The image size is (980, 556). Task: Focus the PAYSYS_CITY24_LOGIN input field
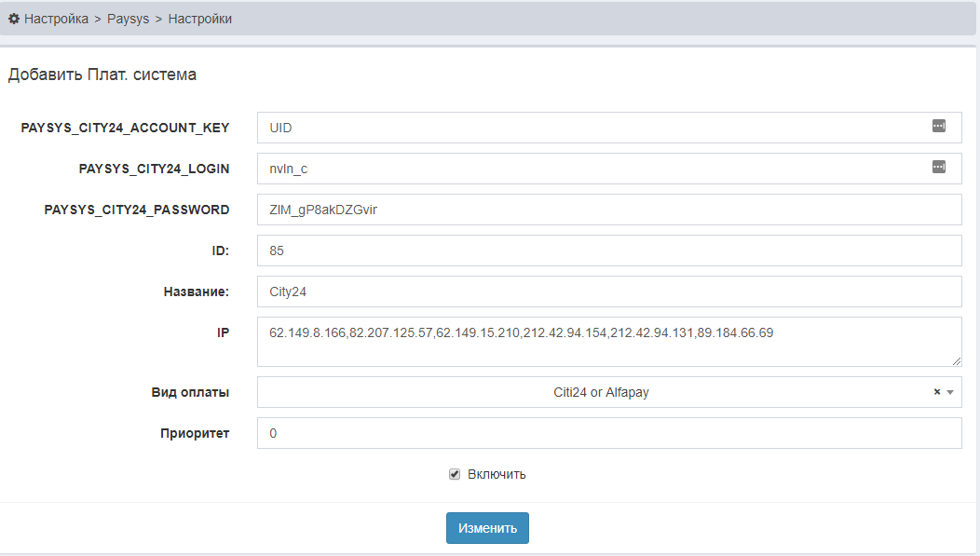(x=609, y=169)
